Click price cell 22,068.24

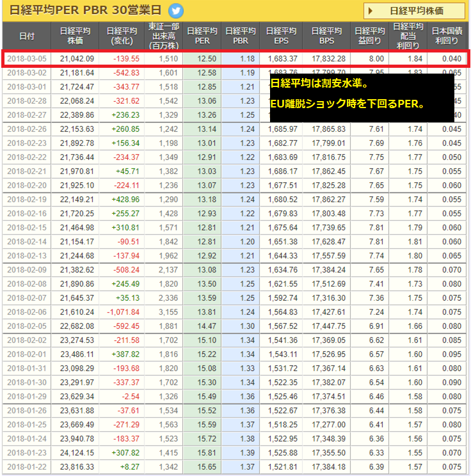77,101
